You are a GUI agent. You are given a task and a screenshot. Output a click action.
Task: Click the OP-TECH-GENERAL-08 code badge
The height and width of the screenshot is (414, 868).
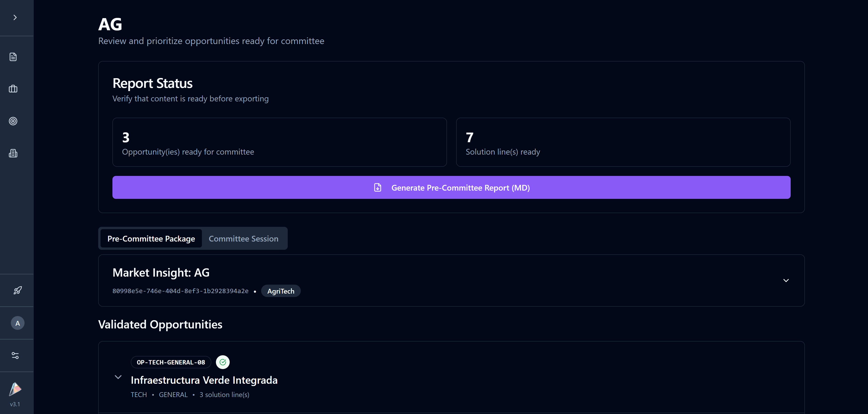(x=171, y=362)
